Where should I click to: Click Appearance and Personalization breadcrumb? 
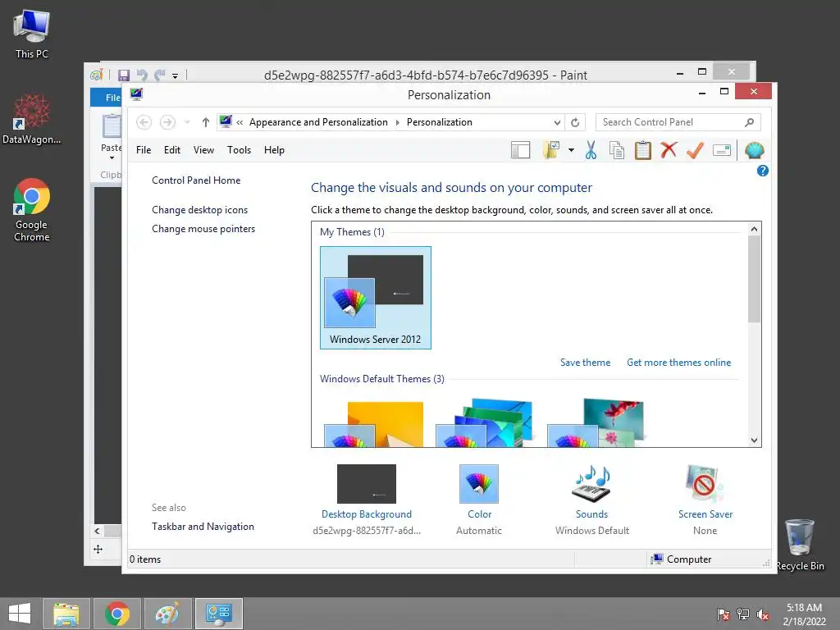(x=318, y=122)
